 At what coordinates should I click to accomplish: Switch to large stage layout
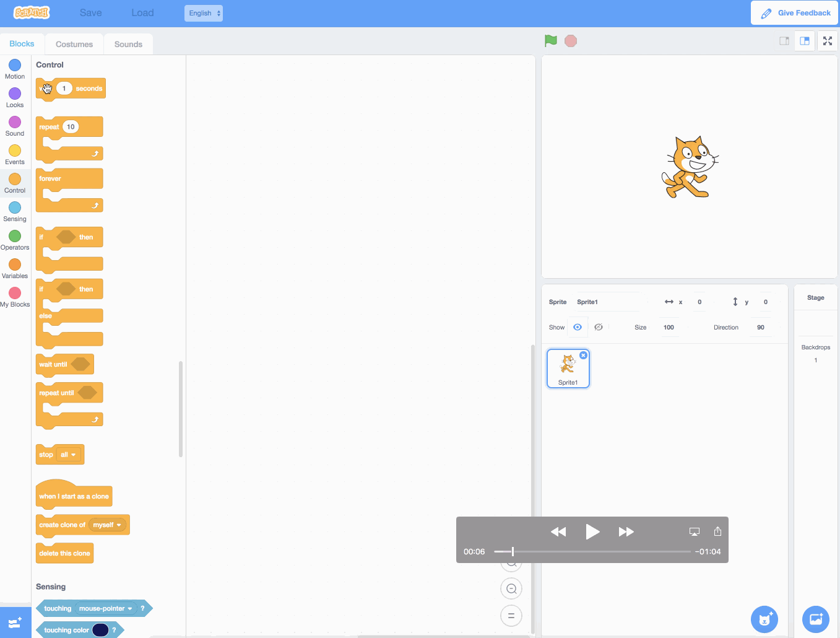pyautogui.click(x=805, y=41)
